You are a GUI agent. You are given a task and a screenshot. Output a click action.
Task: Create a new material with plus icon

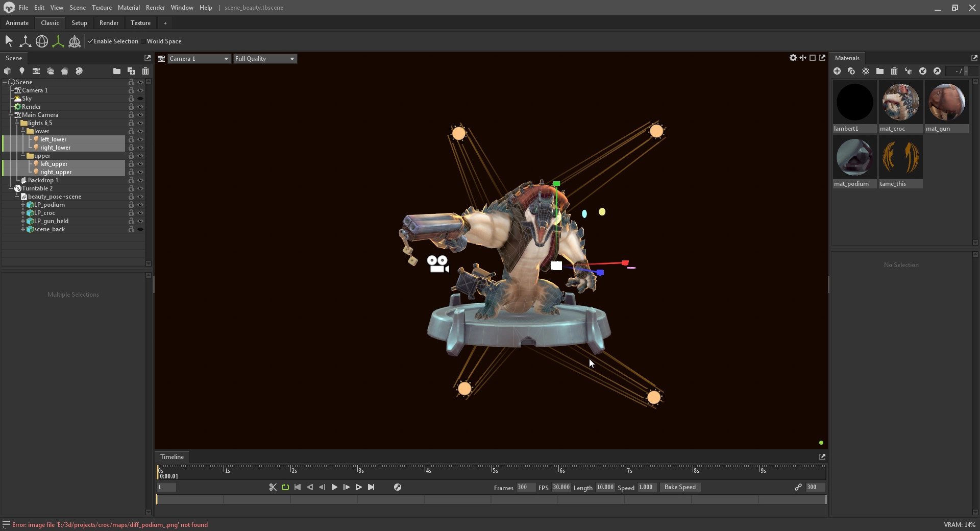click(x=837, y=71)
